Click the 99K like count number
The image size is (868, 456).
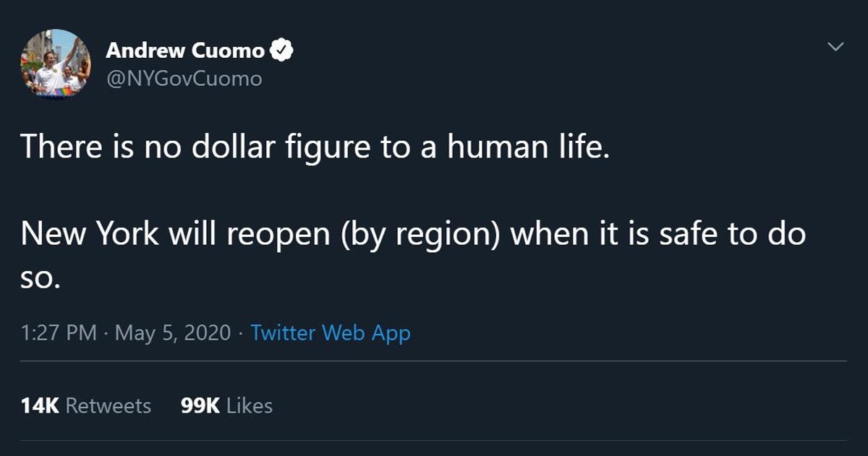tap(200, 406)
